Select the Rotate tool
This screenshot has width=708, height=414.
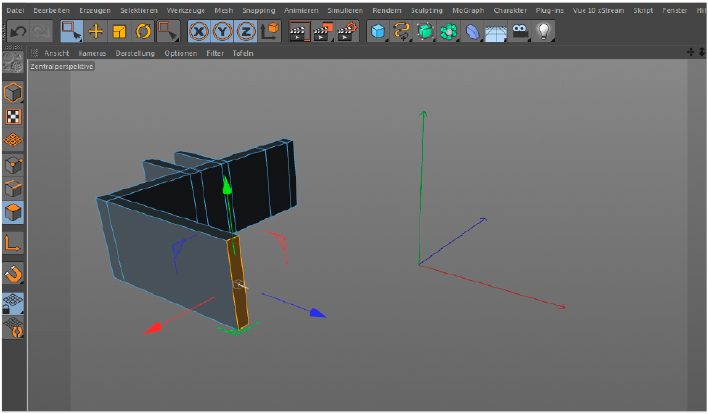pos(143,31)
